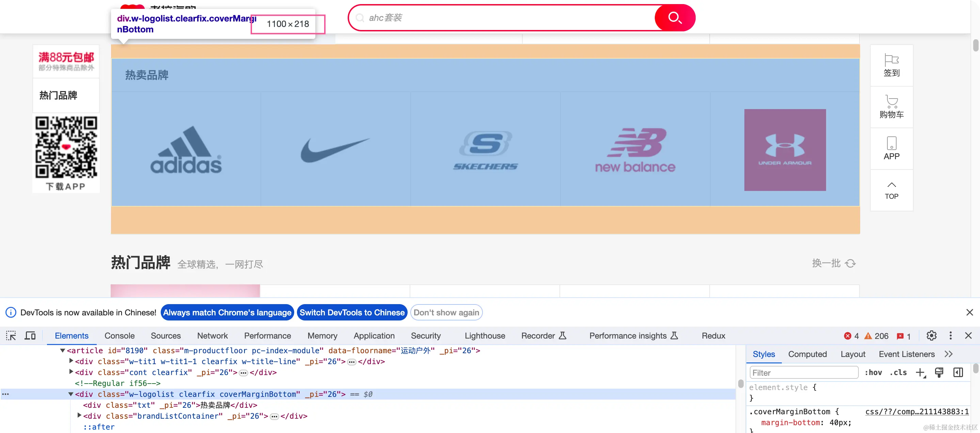Toggle the .cls element classes panel
Image resolution: width=980 pixels, height=433 pixels.
[898, 372]
